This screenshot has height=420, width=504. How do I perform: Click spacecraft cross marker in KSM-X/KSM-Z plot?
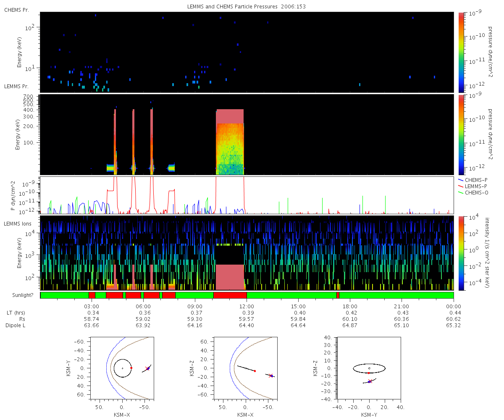click(271, 375)
